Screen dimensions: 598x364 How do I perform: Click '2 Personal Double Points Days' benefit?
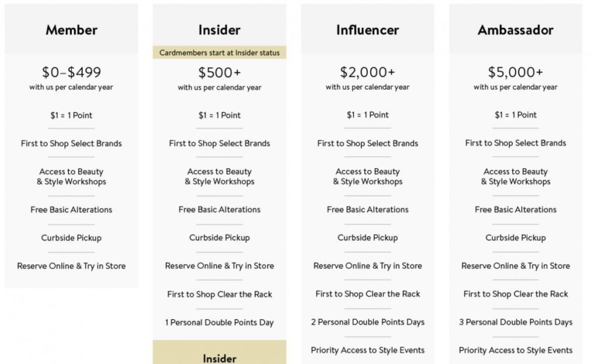click(367, 322)
